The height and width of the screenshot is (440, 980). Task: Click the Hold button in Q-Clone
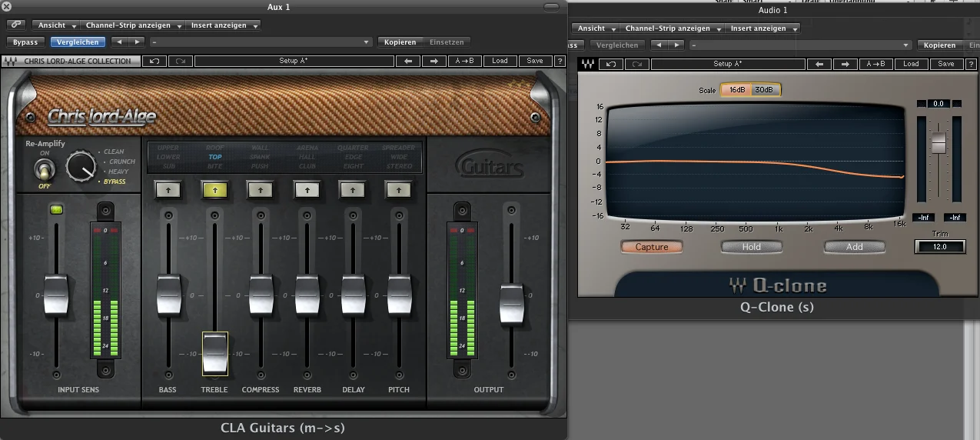752,247
